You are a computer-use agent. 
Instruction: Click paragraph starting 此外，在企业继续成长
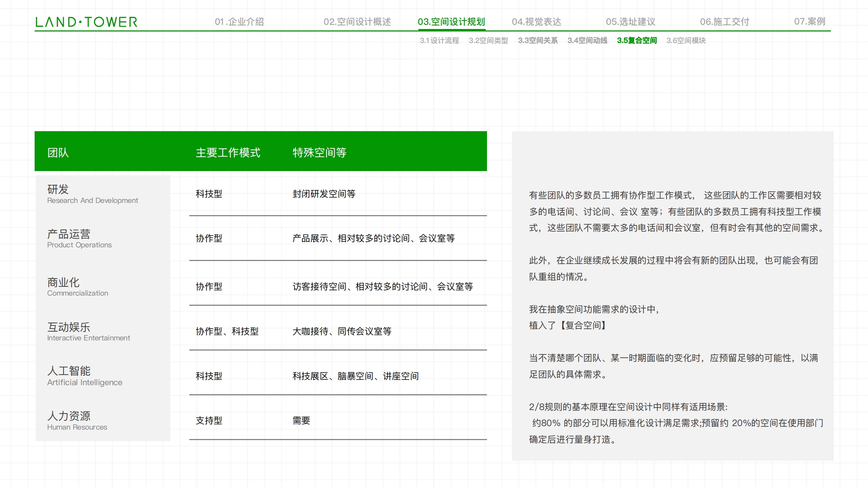click(x=673, y=269)
